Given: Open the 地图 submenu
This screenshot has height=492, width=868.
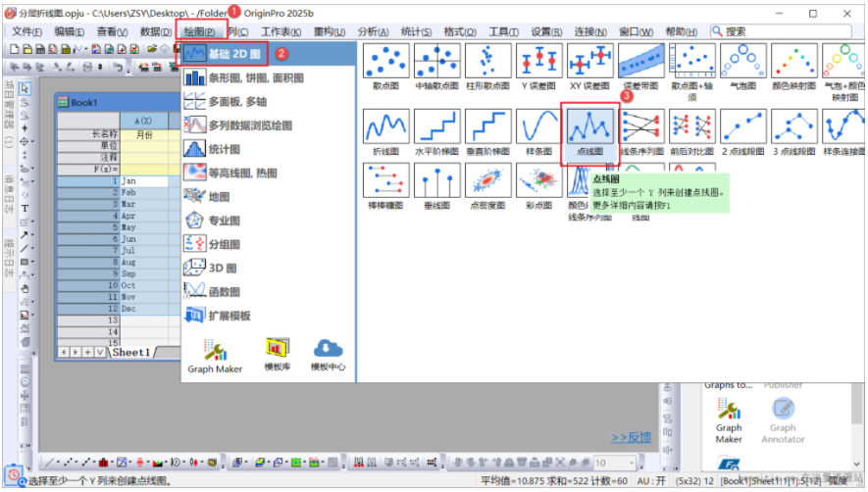Looking at the screenshot, I should pos(269,196).
